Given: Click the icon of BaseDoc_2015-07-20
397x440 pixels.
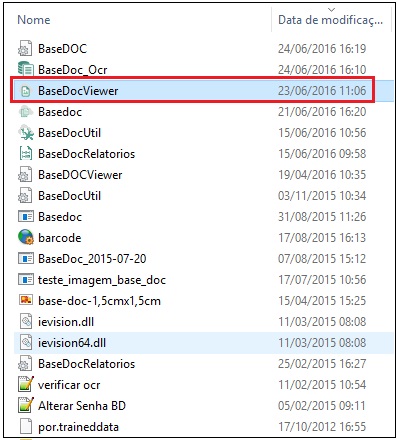Looking at the screenshot, I should click(x=26, y=259).
